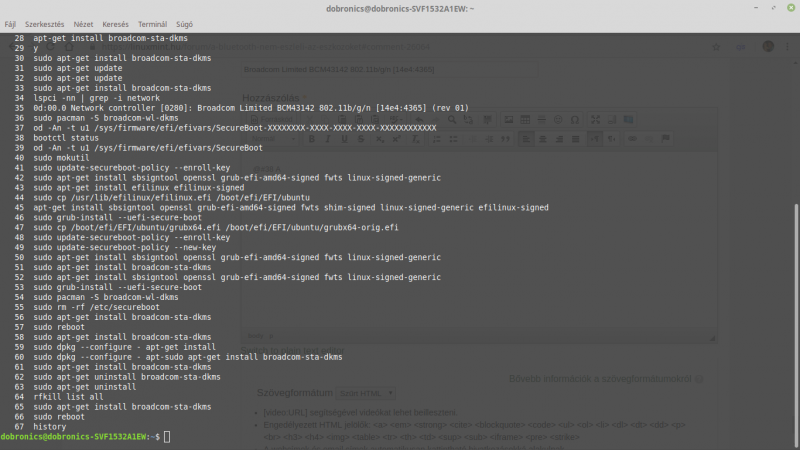Image resolution: width=800 pixels, height=450 pixels.
Task: Click the 'Switch to plain text editor' link
Action: pos(292,351)
